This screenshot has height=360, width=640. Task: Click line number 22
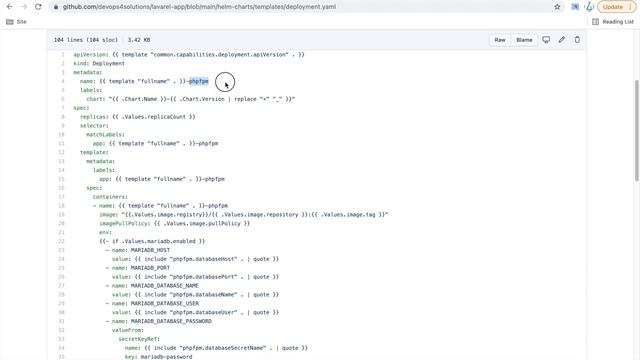61,241
